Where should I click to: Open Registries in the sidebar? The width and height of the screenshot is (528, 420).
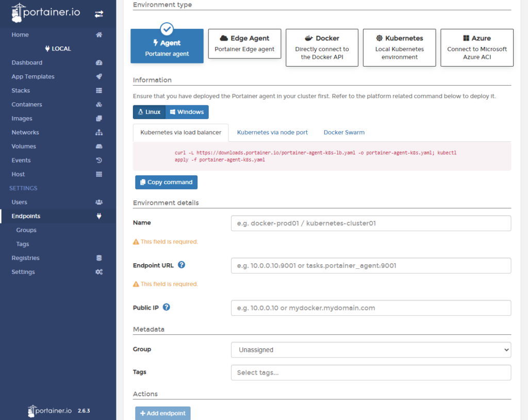click(58, 258)
